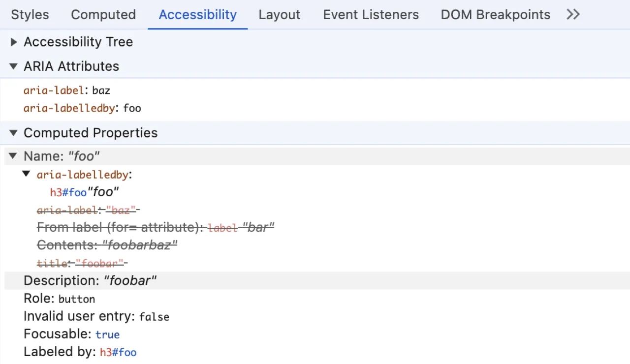This screenshot has height=364, width=630.
Task: Click the Role button value
Action: click(77, 299)
